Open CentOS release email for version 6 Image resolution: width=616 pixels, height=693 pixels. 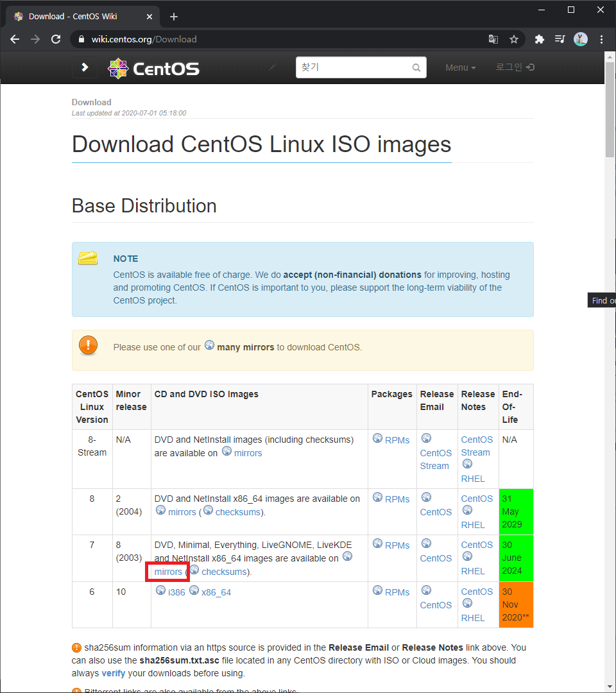click(436, 605)
